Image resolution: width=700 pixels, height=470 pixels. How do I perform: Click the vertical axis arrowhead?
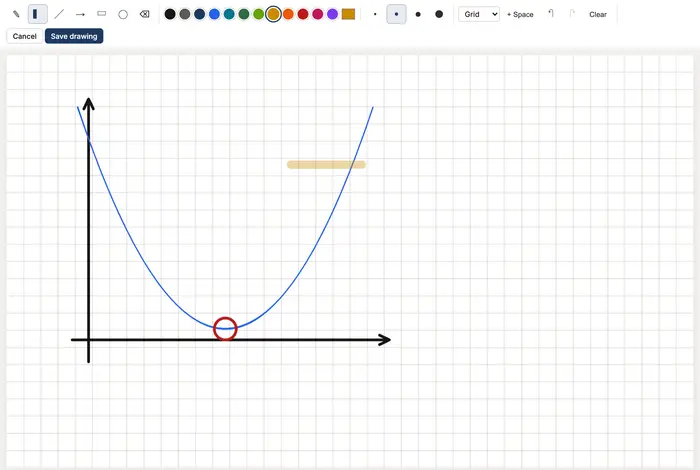[88, 104]
